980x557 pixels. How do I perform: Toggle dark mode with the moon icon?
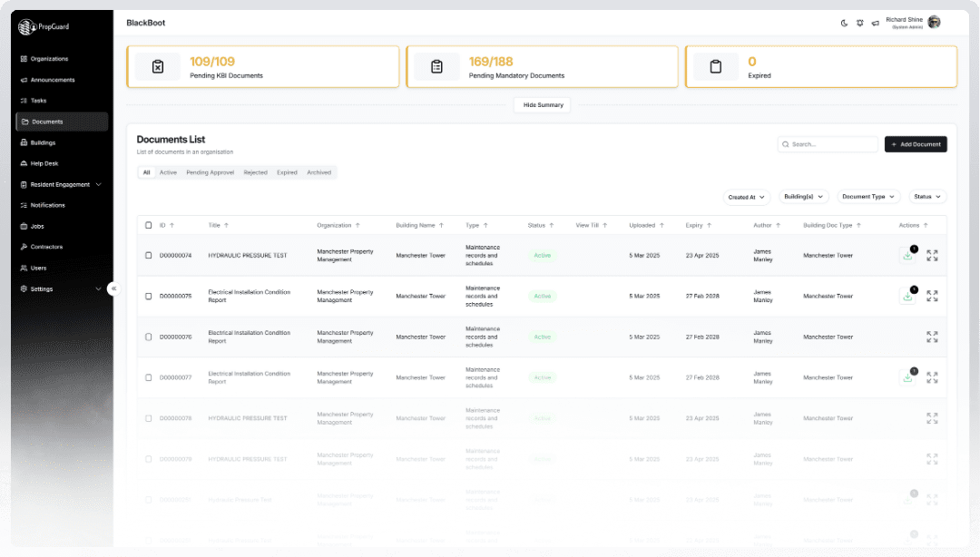pyautogui.click(x=845, y=23)
